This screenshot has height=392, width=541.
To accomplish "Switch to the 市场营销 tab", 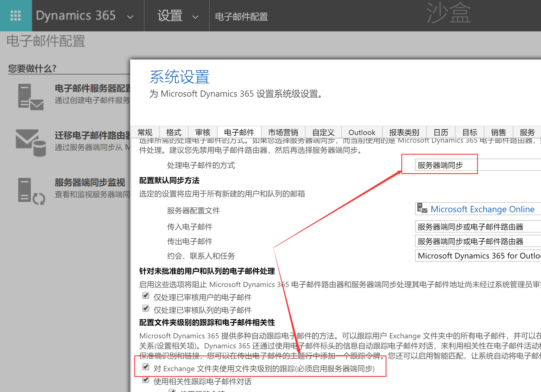I will coord(283,132).
